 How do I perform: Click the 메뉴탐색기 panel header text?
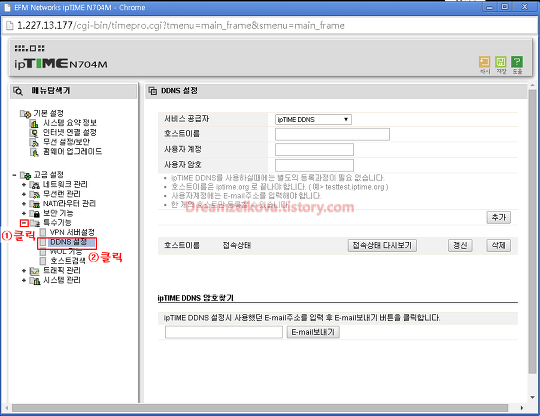coord(51,91)
